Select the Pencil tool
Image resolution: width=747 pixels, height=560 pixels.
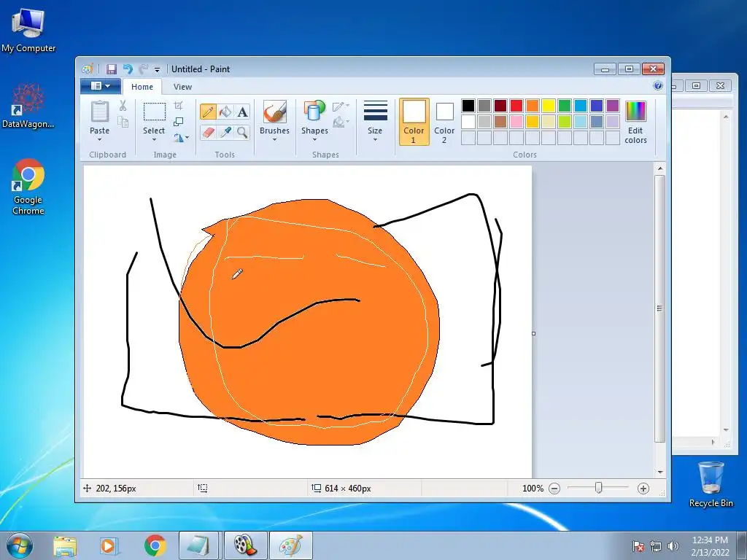[x=208, y=112]
